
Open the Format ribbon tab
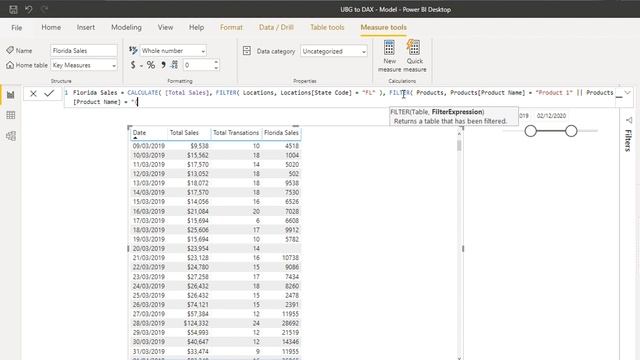pos(231,27)
